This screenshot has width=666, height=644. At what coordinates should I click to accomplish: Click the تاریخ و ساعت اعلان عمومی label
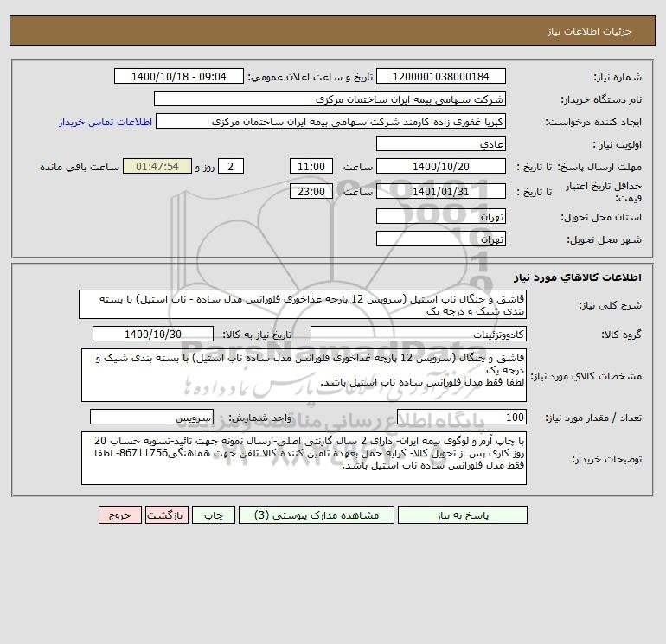pos(310,77)
